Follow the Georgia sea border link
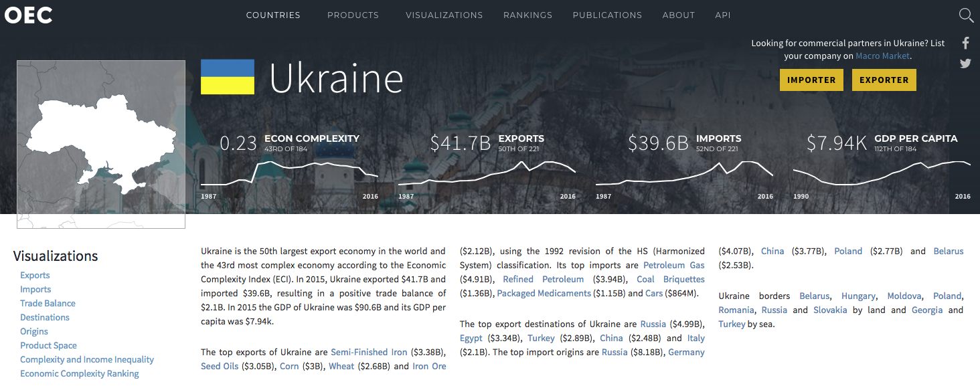This screenshot has height=390, width=980. [927, 310]
